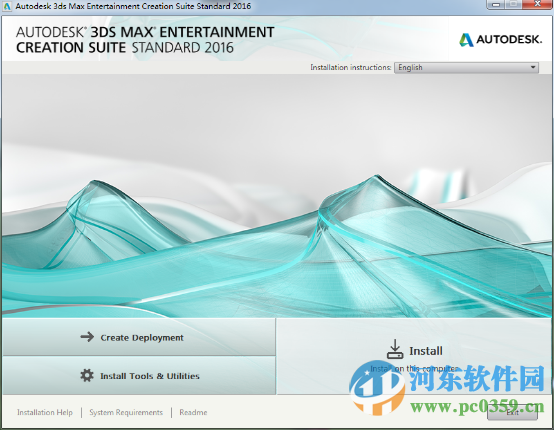Minimize the installer window

click(497, 5)
